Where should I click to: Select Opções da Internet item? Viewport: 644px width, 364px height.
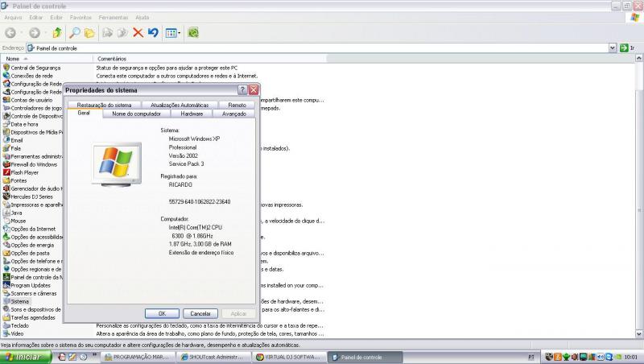pos(29,230)
